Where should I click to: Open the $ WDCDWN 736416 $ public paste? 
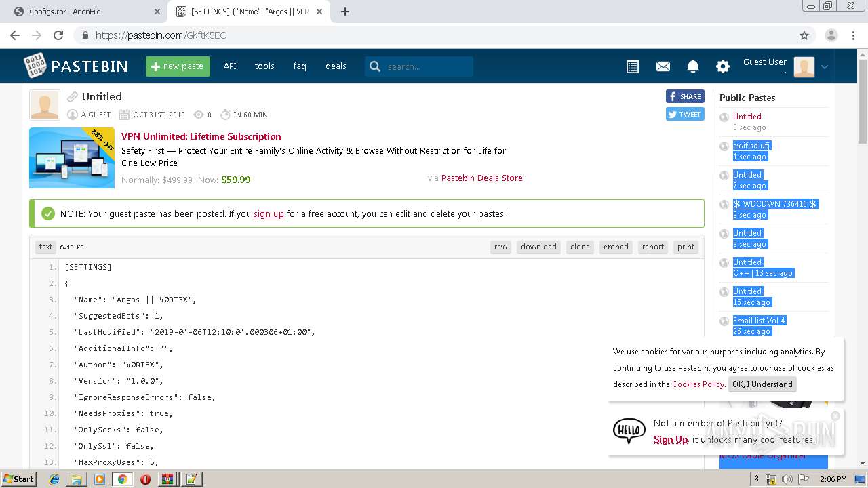click(x=775, y=204)
